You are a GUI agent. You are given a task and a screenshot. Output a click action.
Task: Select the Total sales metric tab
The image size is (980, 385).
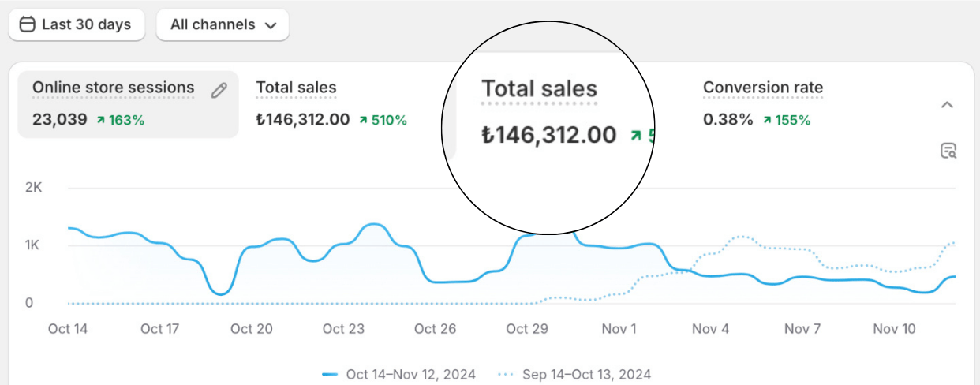point(296,88)
